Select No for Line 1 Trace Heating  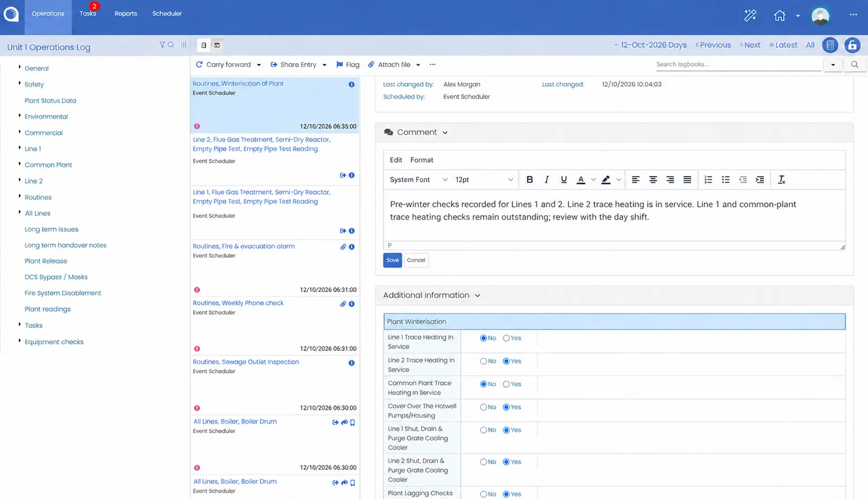click(x=483, y=338)
